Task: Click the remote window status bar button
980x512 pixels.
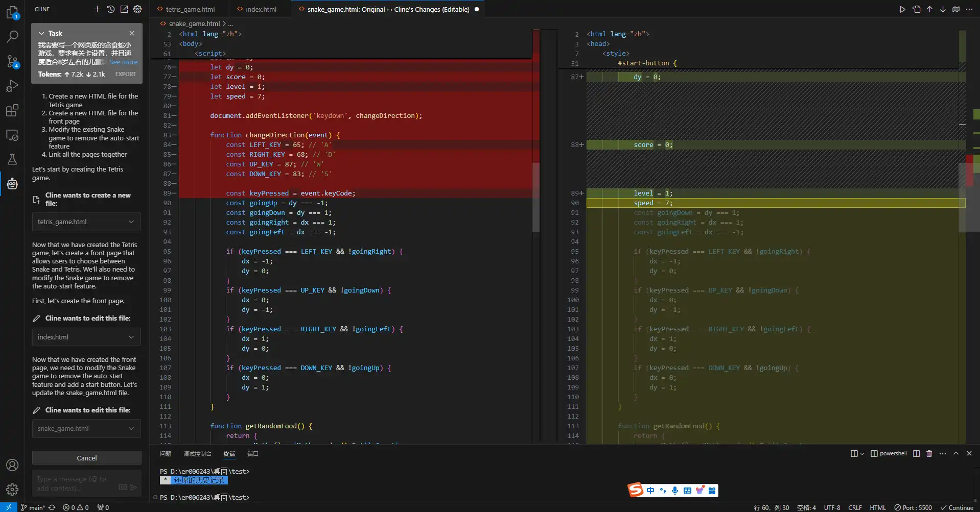Action: coord(9,507)
